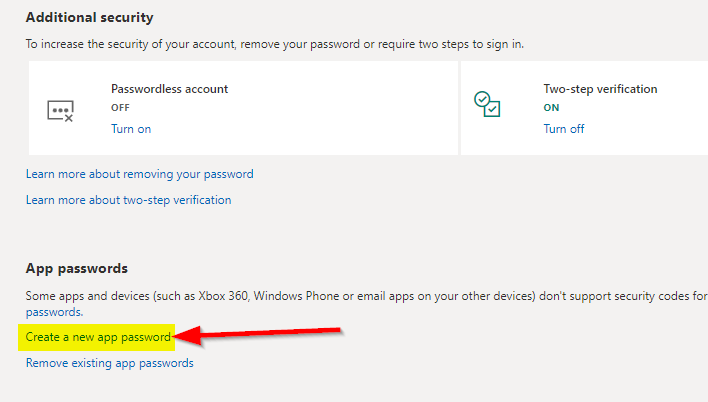
Task: Open Learn more about removing your password
Action: [139, 174]
